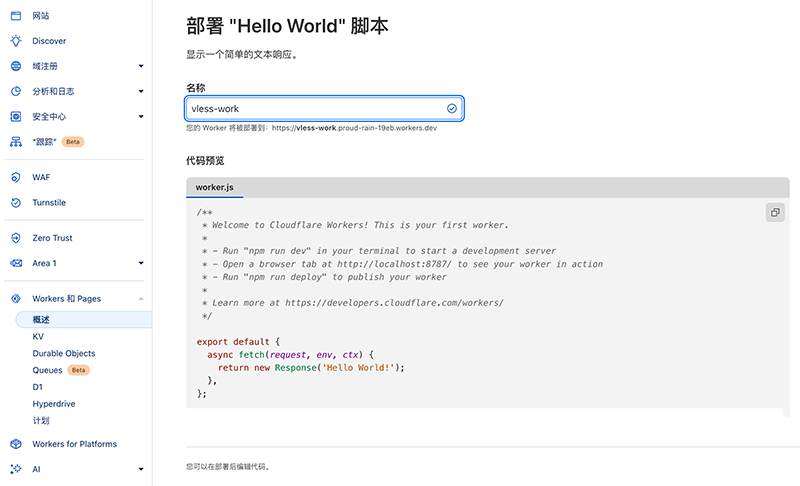Expand the domain registration (域注册) dropdown arrow

141,66
